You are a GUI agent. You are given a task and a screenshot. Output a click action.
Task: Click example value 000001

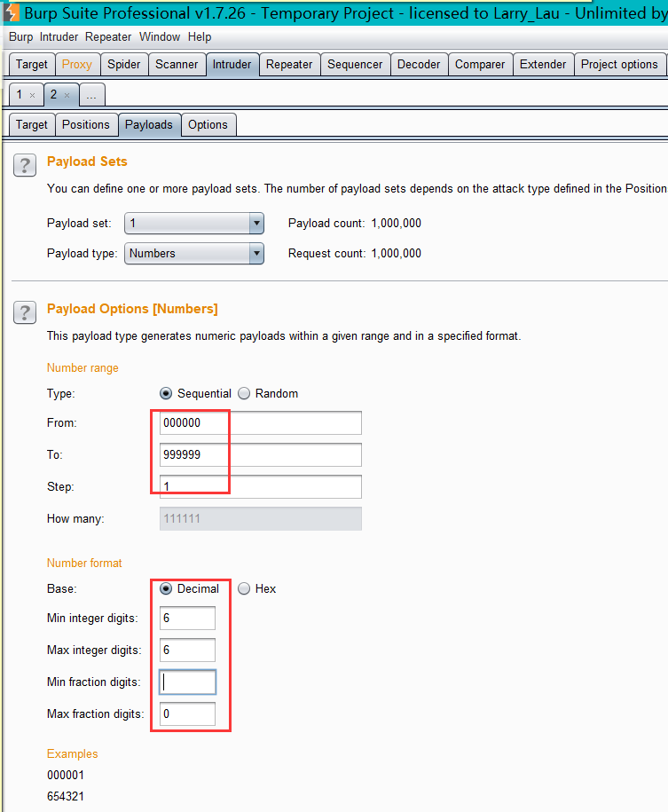[x=66, y=776]
